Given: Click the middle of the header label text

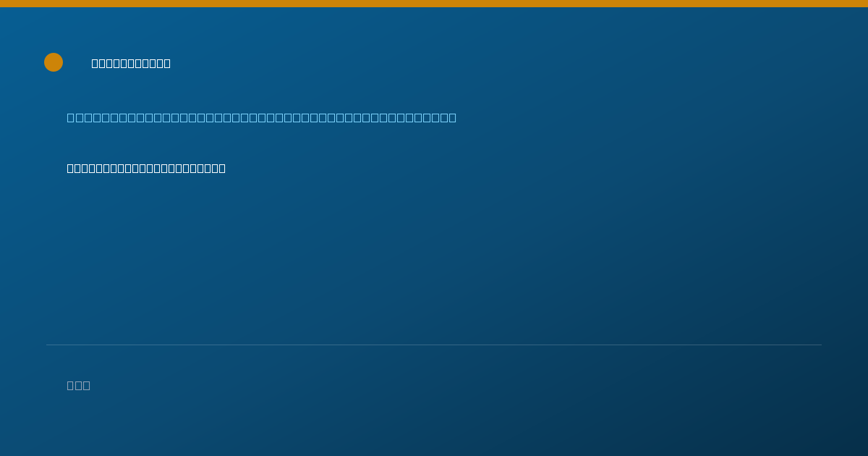Looking at the screenshot, I should coord(131,64).
